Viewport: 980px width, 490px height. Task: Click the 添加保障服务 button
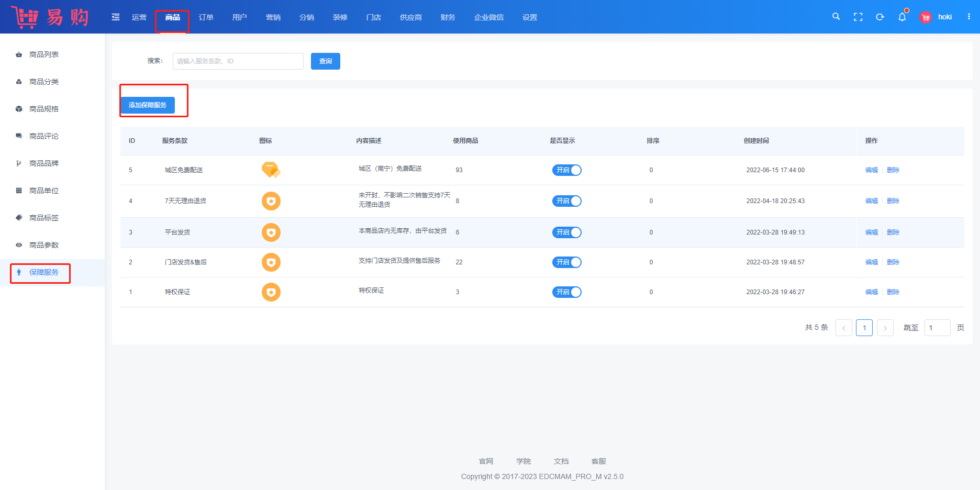click(x=148, y=105)
